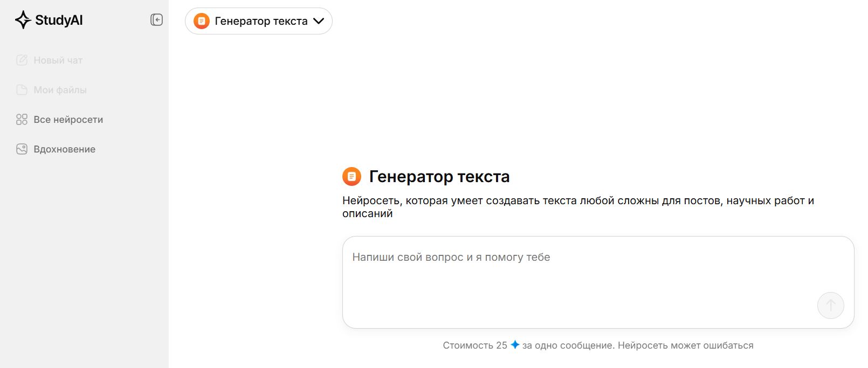Click the Все нейросети grid icon

click(22, 120)
